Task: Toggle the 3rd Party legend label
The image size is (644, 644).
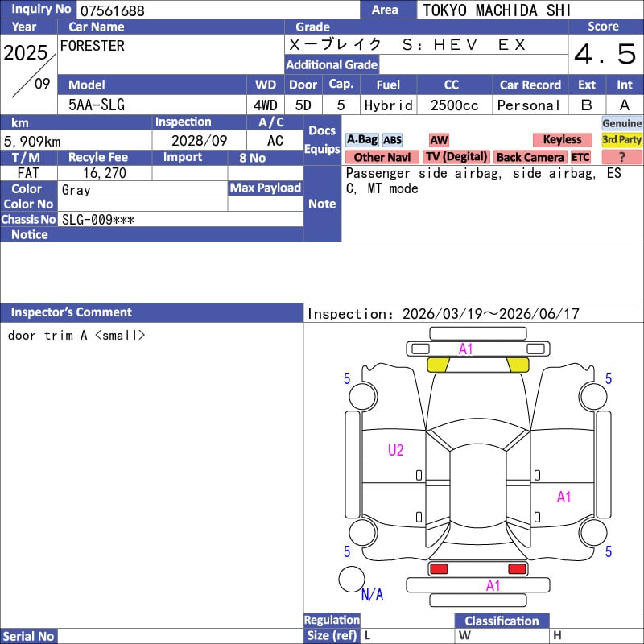Action: [x=621, y=140]
